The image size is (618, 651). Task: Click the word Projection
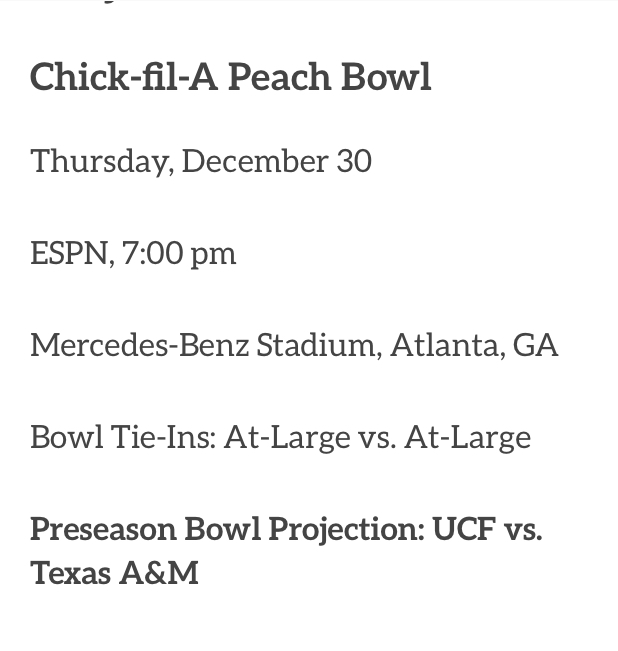pos(347,530)
